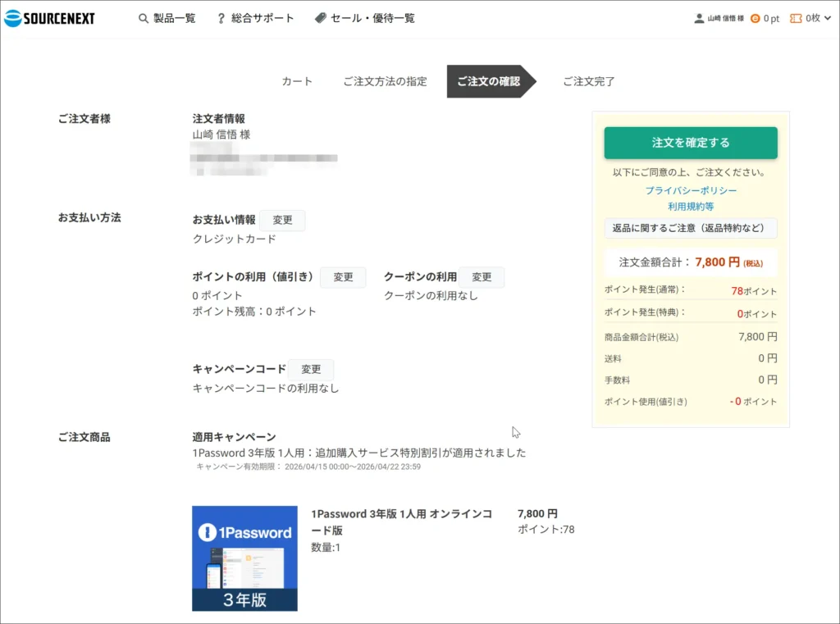This screenshot has height=624, width=840.
Task: Open the user account person icon
Action: (x=699, y=18)
